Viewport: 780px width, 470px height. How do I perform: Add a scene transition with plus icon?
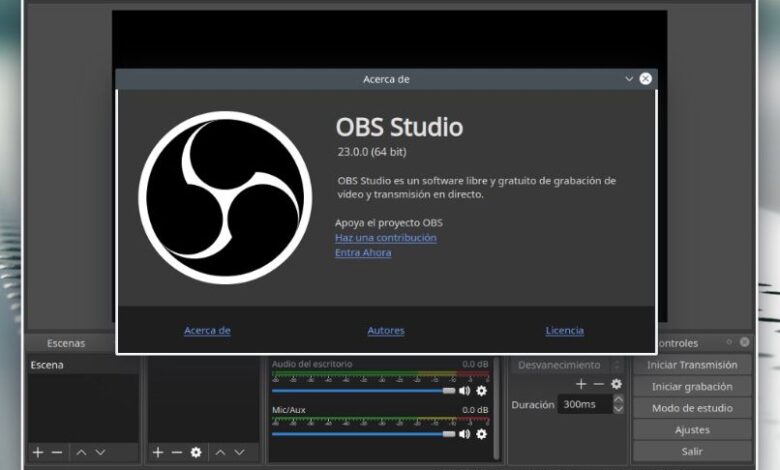click(581, 384)
